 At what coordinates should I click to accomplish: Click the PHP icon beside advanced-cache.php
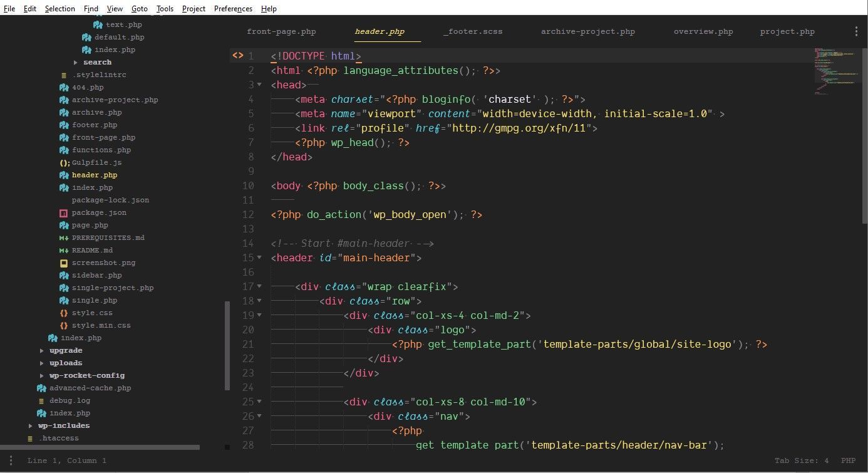coord(41,388)
